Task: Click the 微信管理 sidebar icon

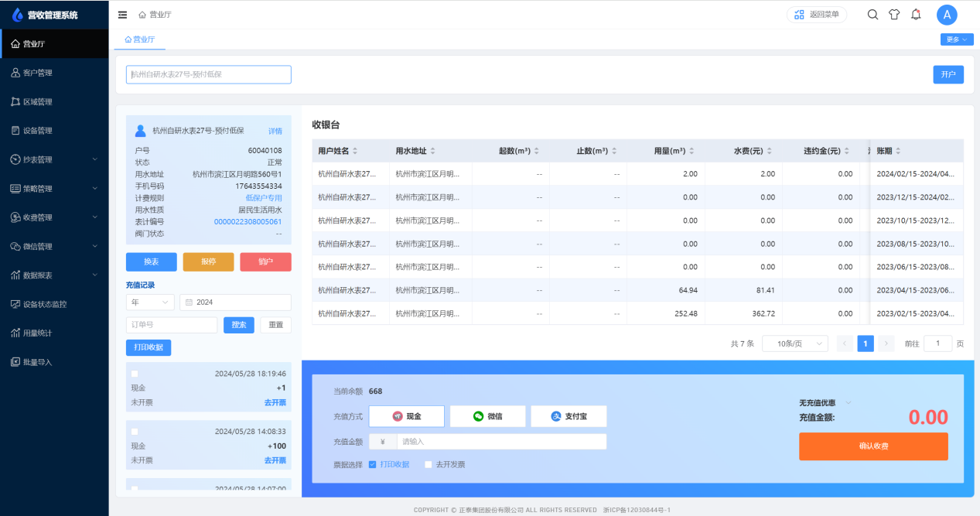Action: pos(15,247)
